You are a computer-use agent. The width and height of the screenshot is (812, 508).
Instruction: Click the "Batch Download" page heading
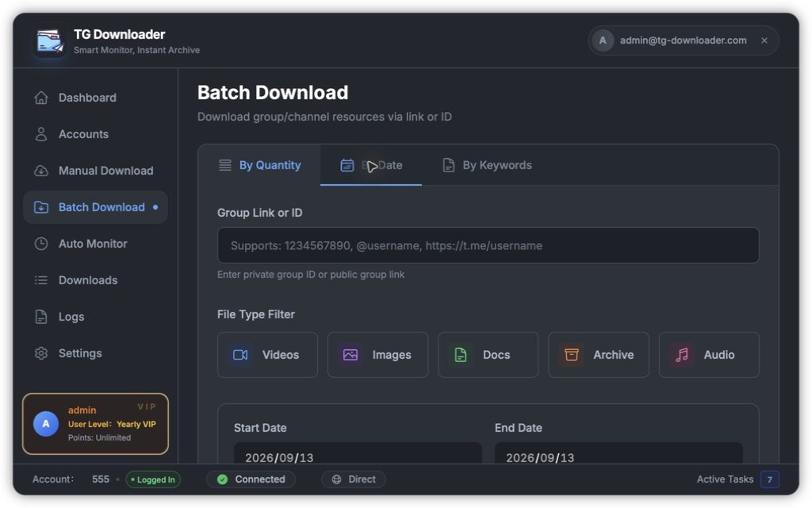click(x=273, y=93)
